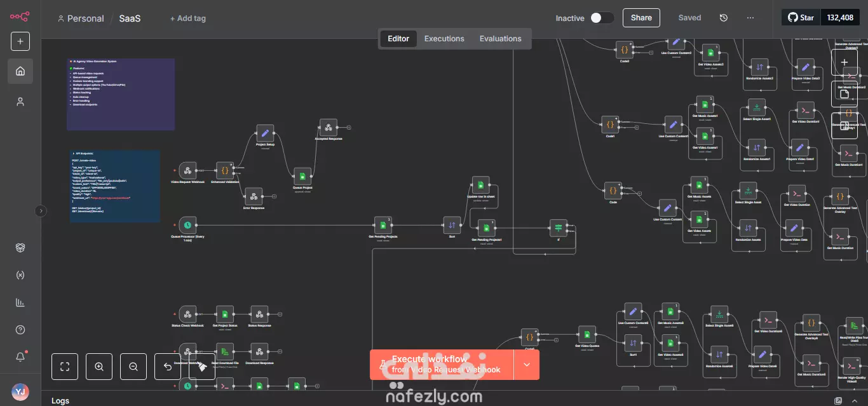Select the Enhanced Validation code node
The height and width of the screenshot is (406, 868).
(x=225, y=170)
